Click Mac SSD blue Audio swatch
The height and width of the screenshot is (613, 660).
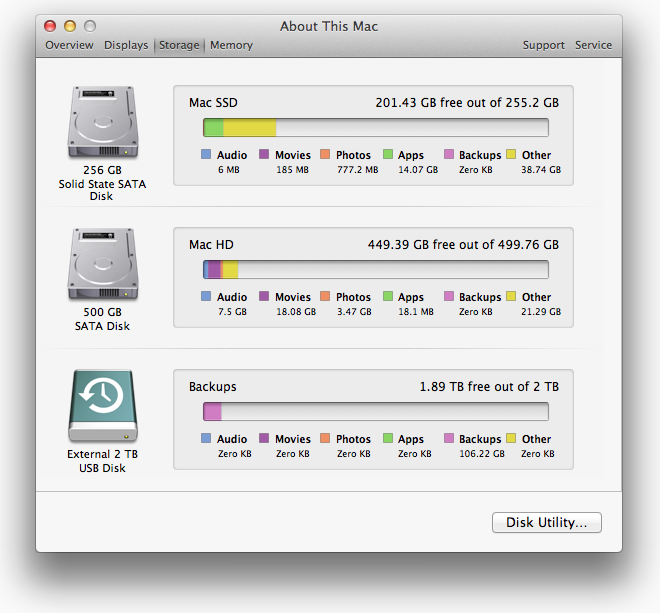206,154
